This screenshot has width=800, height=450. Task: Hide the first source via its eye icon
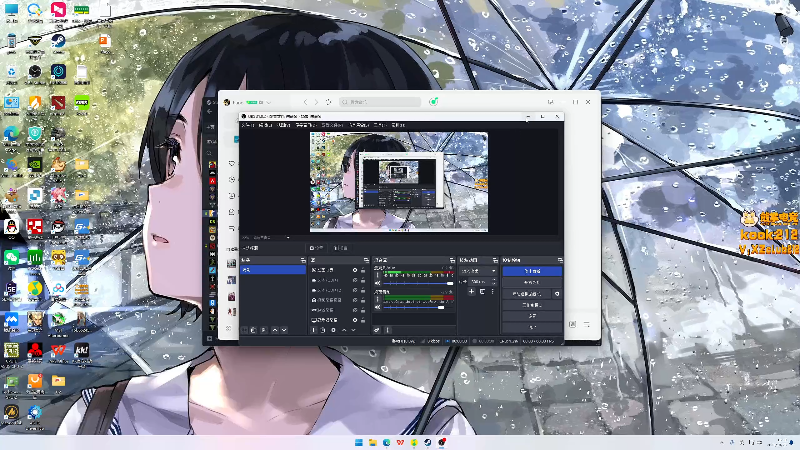pos(355,270)
